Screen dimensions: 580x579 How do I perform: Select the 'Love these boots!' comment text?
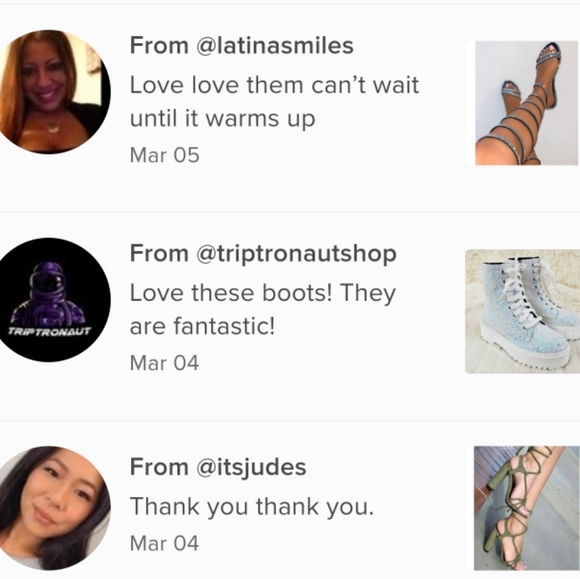[263, 309]
